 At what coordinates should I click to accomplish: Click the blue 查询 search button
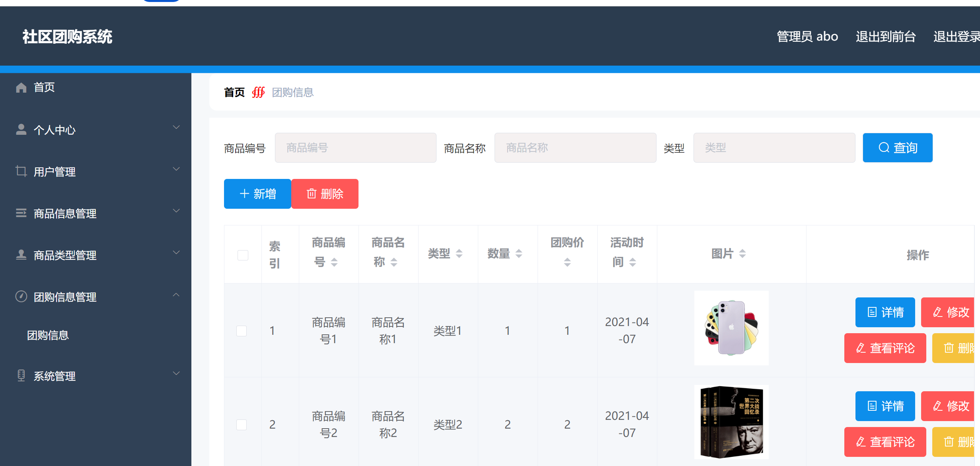pyautogui.click(x=897, y=148)
